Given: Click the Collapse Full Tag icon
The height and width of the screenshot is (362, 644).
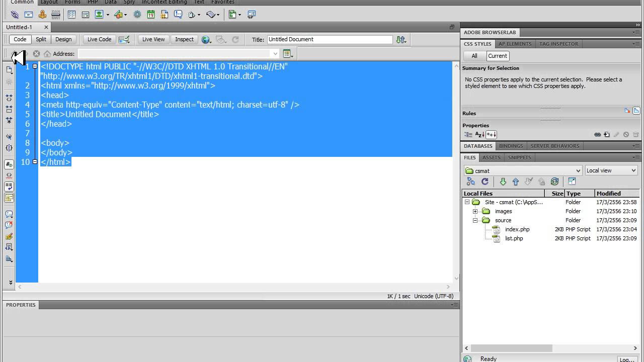Looking at the screenshot, I should coord(9,98).
